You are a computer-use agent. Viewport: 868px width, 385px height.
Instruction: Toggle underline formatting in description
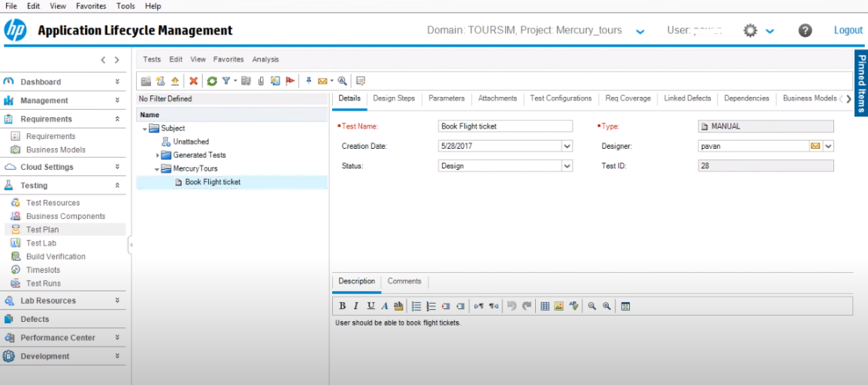pyautogui.click(x=370, y=306)
